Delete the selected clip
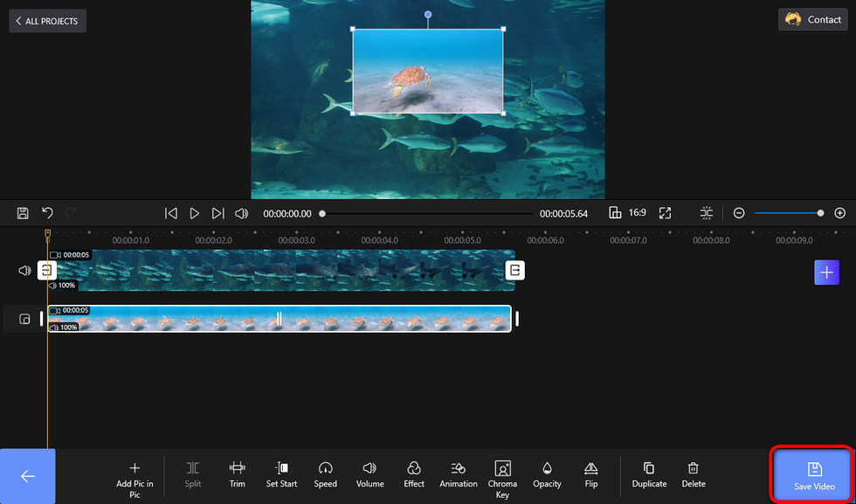 point(694,474)
